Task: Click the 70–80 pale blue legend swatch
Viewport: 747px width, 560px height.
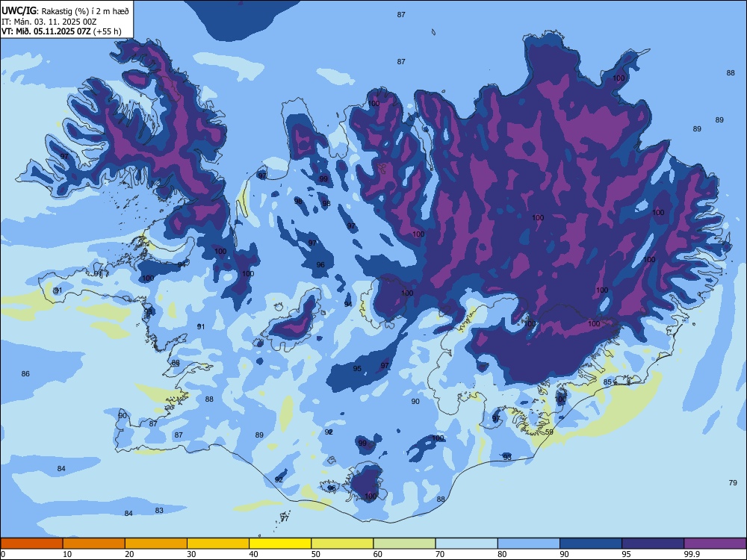Action: point(466,544)
